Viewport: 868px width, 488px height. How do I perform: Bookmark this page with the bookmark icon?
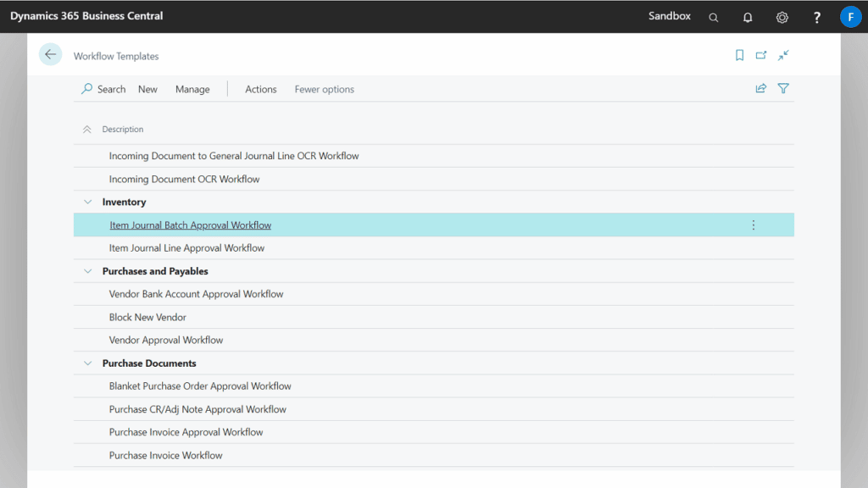[739, 55]
